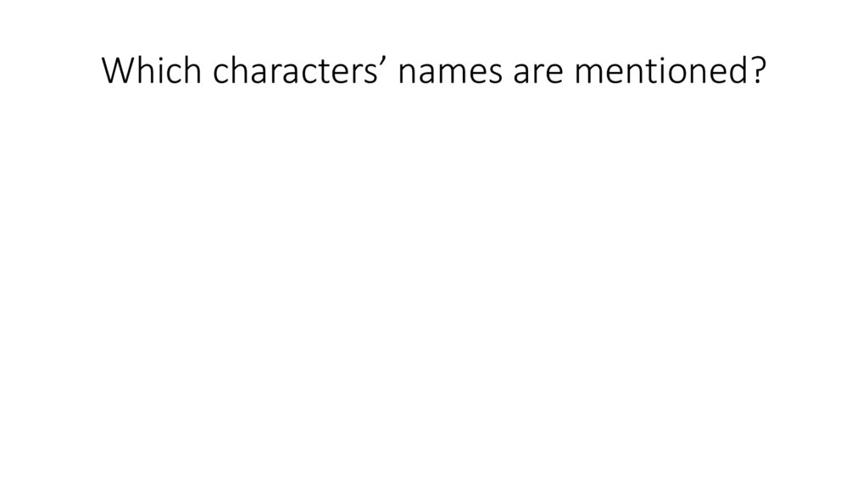Click the 'm' starting 'mentioned'
The width and height of the screenshot is (868, 487).
click(587, 74)
